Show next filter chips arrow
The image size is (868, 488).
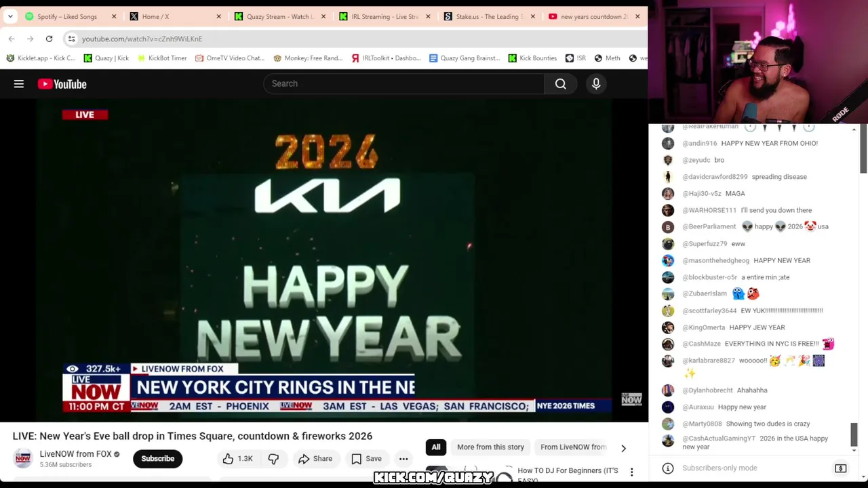click(x=623, y=448)
